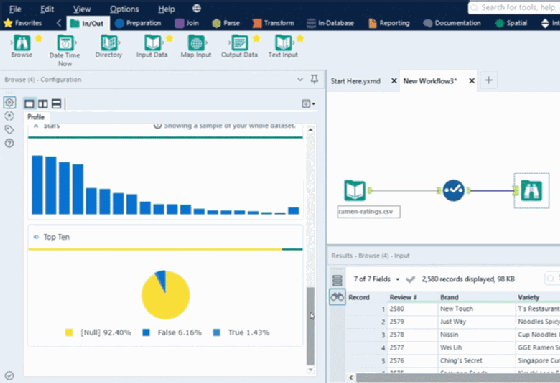
Task: Click the Brand column header
Action: pos(476,297)
